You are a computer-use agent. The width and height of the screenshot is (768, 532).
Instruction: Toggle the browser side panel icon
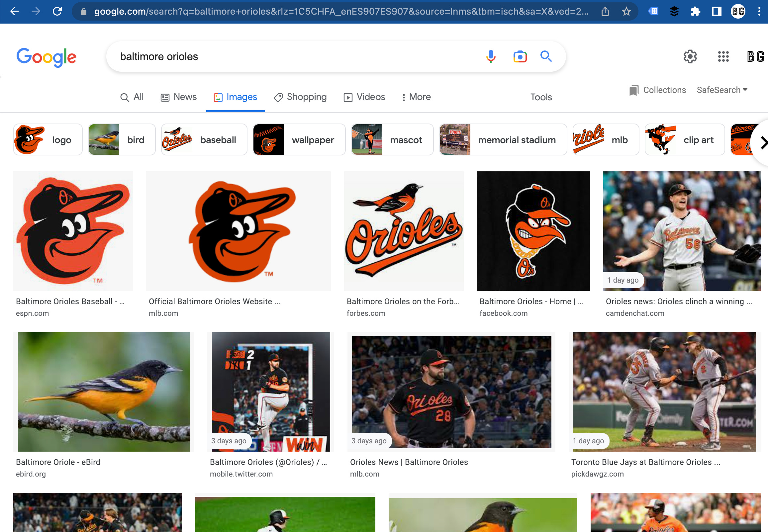[717, 12]
